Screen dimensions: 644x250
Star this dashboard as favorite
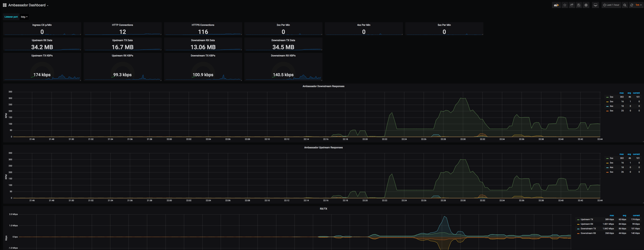pos(565,5)
